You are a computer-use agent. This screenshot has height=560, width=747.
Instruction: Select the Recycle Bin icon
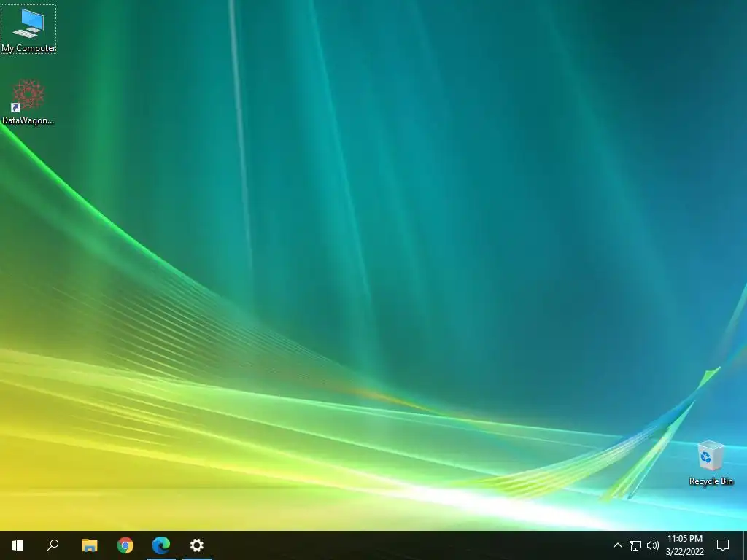pos(711,463)
